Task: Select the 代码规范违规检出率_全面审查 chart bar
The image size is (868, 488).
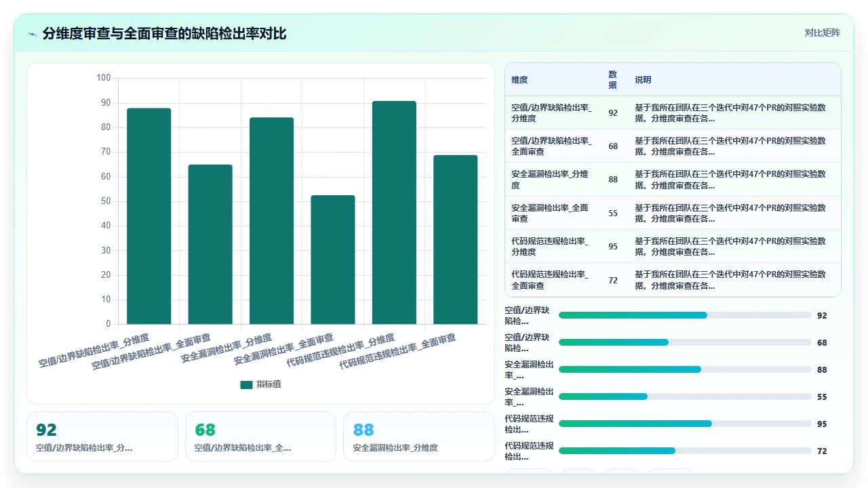Action: (456, 239)
